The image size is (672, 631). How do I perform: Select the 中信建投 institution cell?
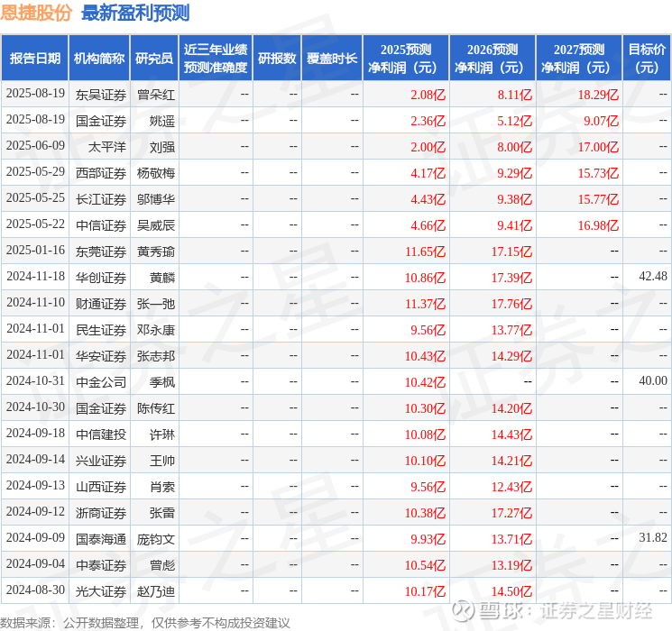point(101,434)
